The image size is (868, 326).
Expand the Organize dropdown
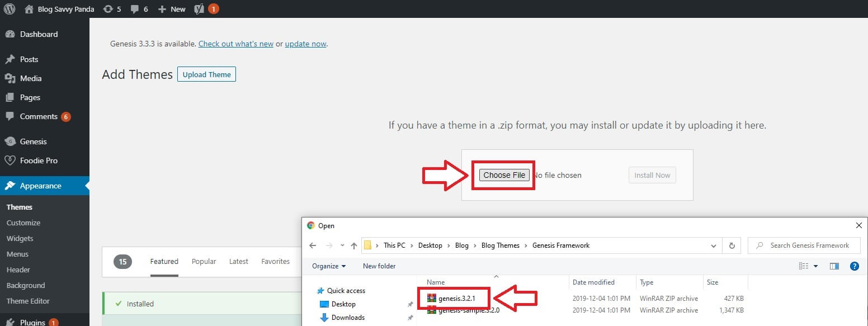pos(329,266)
